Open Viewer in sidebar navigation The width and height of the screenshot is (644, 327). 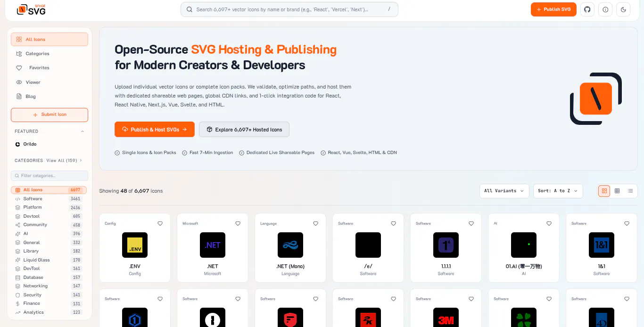point(50,82)
